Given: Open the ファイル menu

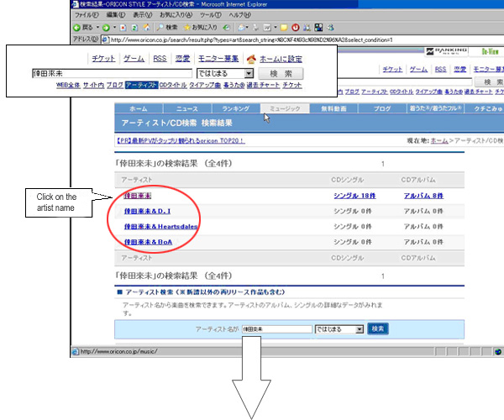Looking at the screenshot, I should pyautogui.click(x=87, y=15).
